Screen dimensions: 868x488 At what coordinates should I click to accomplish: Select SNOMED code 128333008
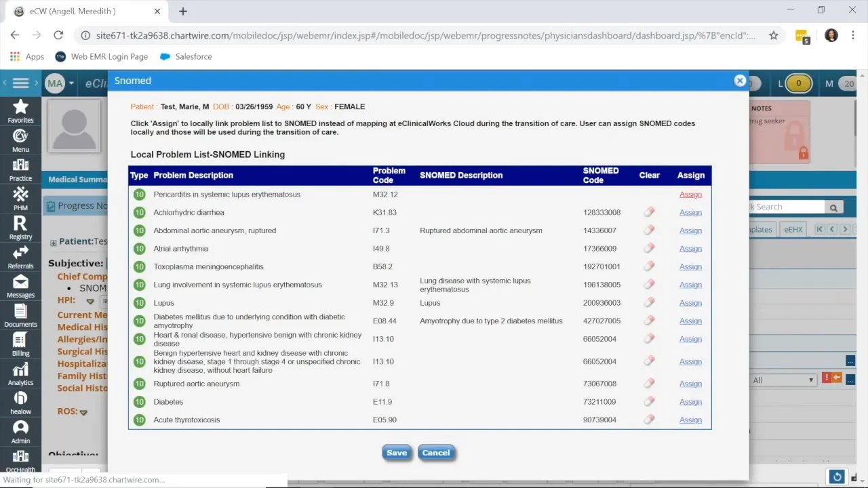pyautogui.click(x=601, y=213)
